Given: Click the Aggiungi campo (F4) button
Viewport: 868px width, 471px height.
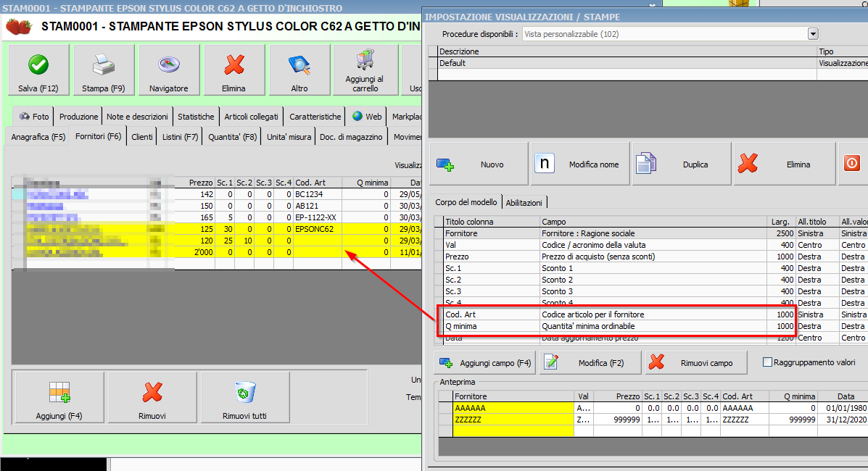Looking at the screenshot, I should [x=485, y=362].
